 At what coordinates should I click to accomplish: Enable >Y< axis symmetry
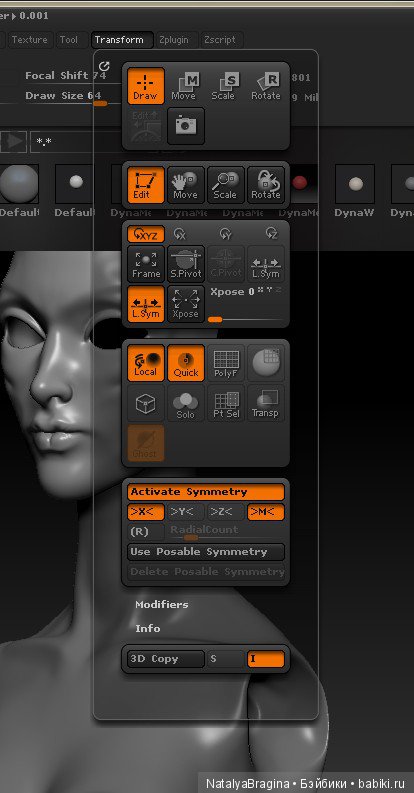coord(186,512)
